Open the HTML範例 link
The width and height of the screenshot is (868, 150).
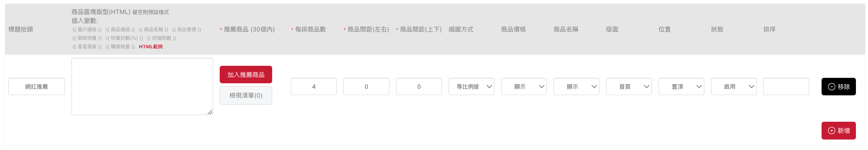click(x=151, y=46)
